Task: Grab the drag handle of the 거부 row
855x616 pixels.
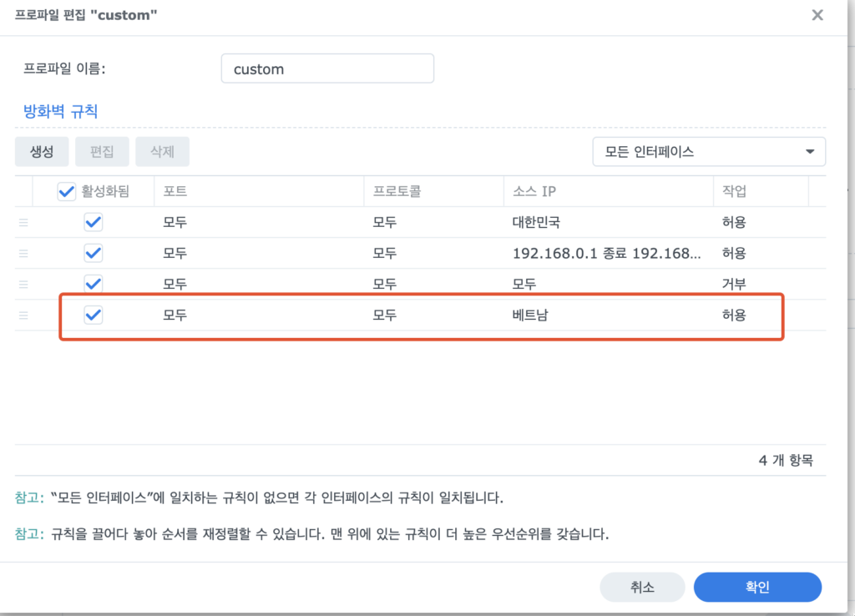Action: pos(23,284)
